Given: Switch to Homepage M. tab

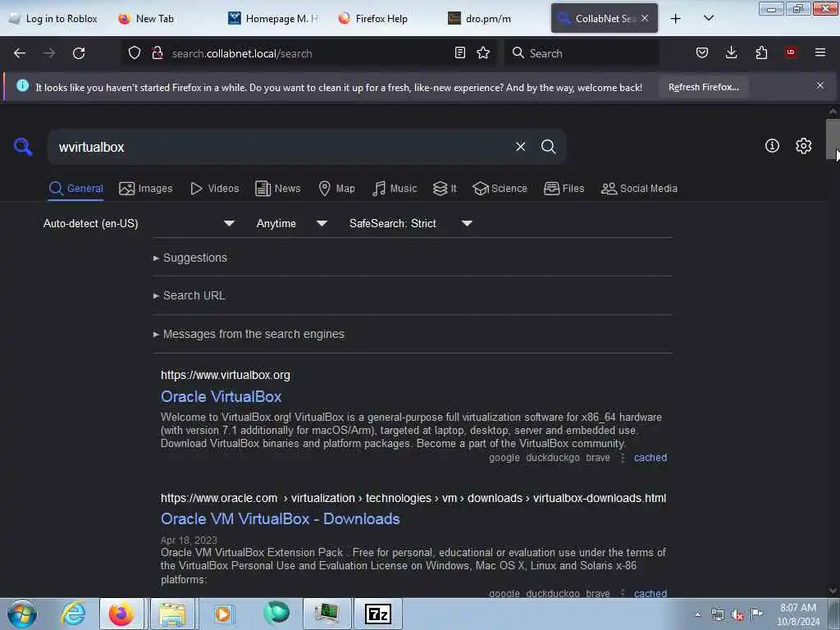Looking at the screenshot, I should pyautogui.click(x=273, y=19).
